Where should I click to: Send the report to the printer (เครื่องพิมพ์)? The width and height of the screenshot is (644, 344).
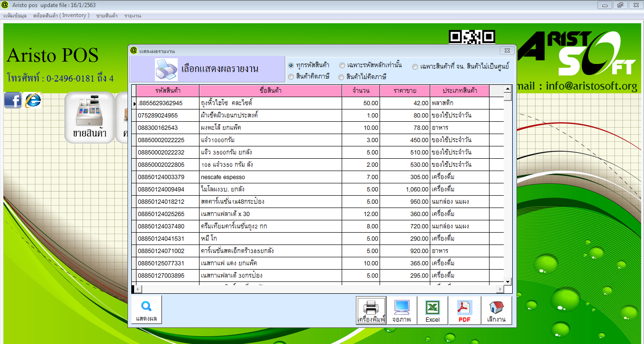[372, 310]
